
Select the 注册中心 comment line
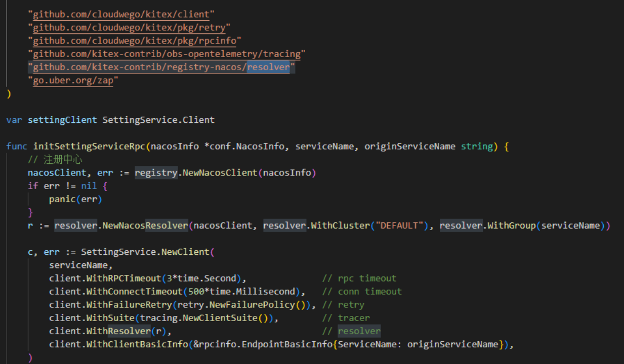coord(56,160)
